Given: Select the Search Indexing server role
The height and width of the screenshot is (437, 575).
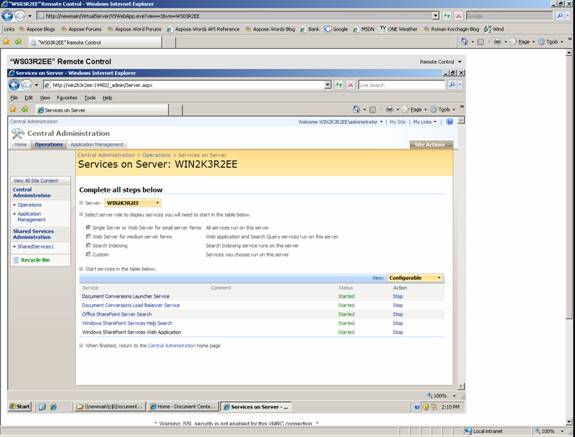Looking at the screenshot, I should (88, 245).
